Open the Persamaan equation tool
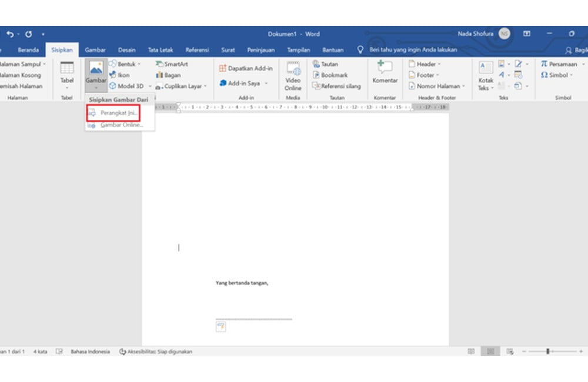The height and width of the screenshot is (382, 588). coord(559,63)
